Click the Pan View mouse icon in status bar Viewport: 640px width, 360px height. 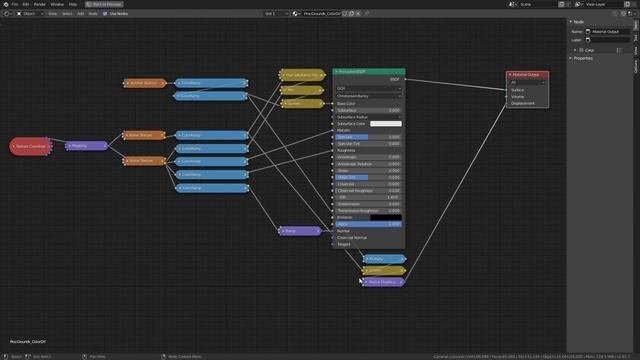click(x=84, y=356)
